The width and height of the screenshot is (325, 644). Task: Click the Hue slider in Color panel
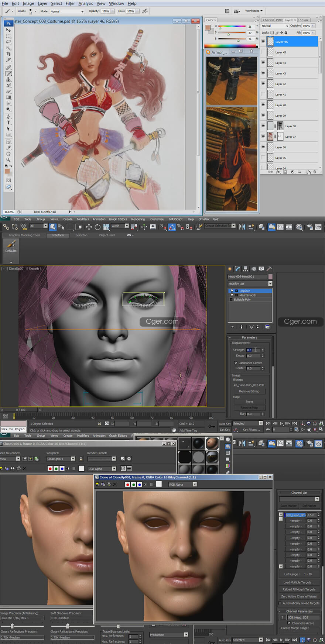click(x=232, y=27)
